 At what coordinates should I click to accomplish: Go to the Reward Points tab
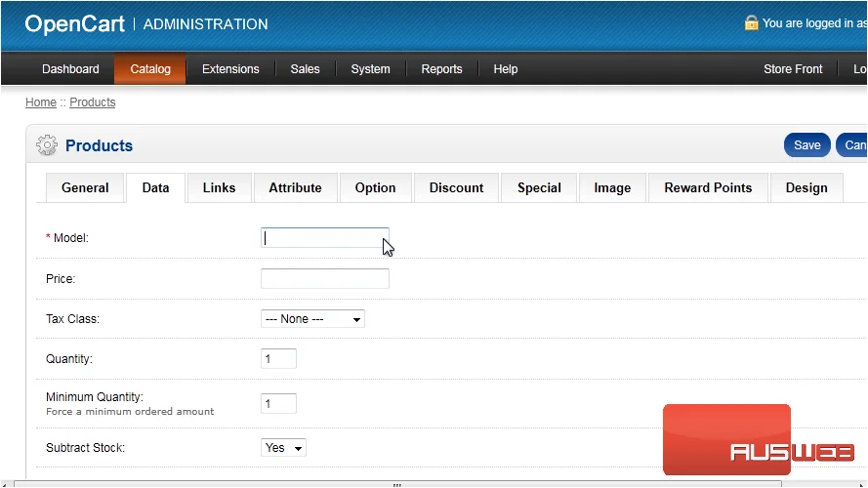coord(708,187)
